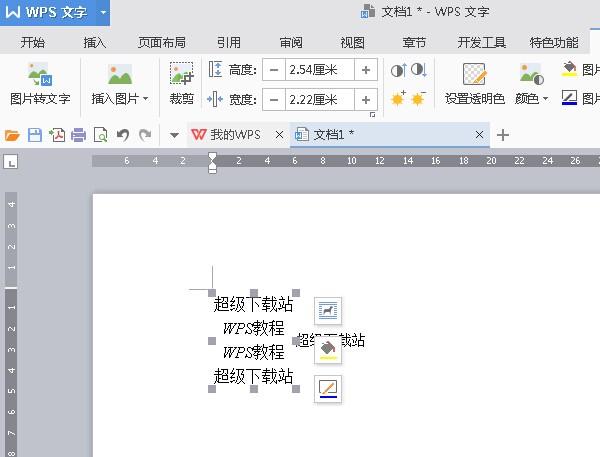
Task: Click the increase contrast icon
Action: point(398,70)
